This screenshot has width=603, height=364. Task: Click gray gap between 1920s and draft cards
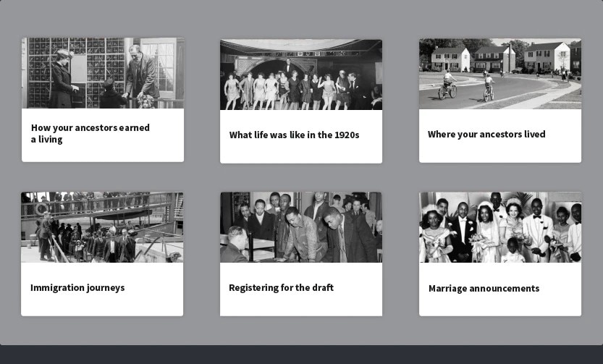301,177
